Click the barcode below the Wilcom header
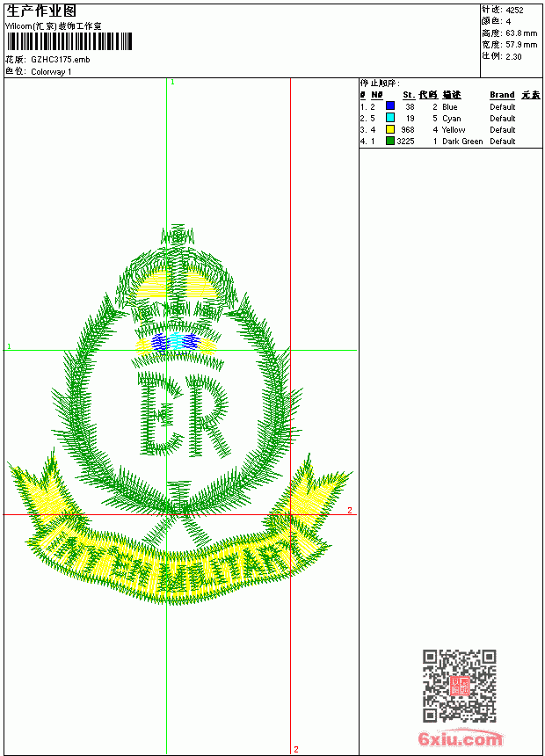 [x=69, y=41]
